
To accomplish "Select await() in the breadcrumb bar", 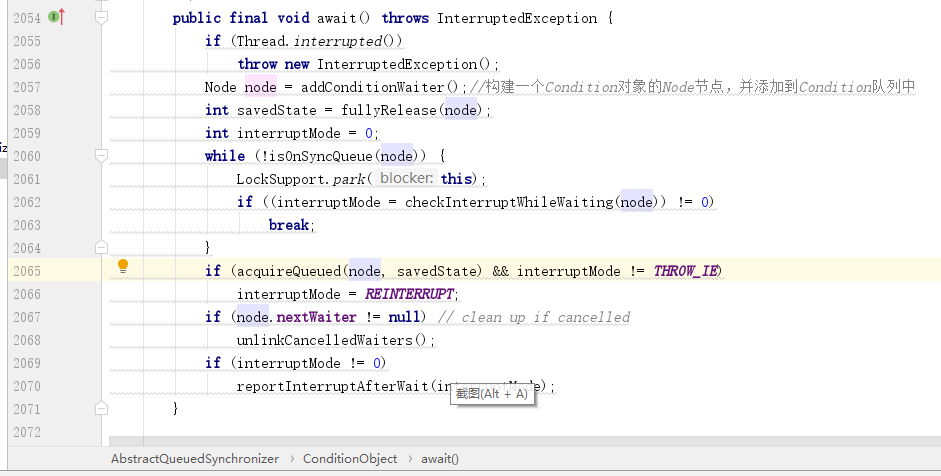I will (x=440, y=459).
